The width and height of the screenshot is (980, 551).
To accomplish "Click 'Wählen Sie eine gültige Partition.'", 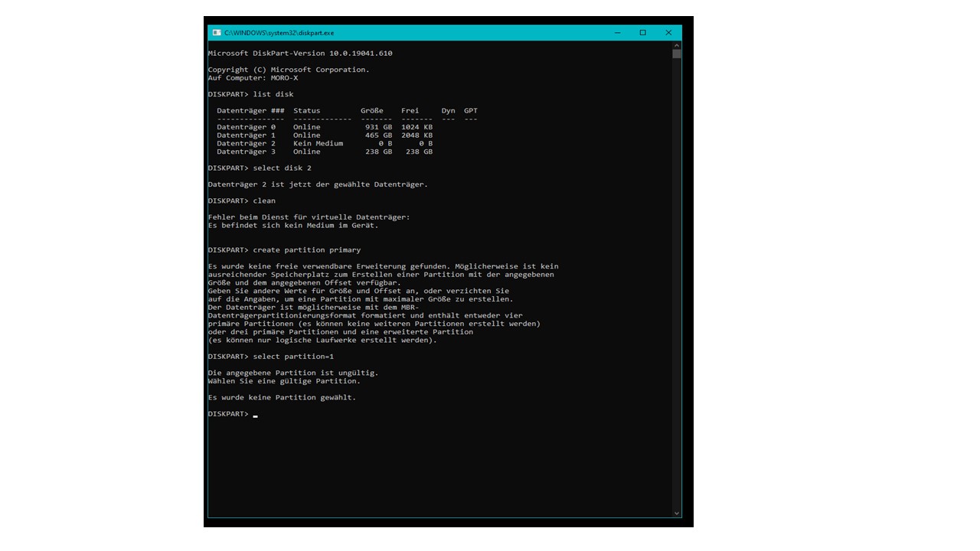I will click(x=284, y=381).
